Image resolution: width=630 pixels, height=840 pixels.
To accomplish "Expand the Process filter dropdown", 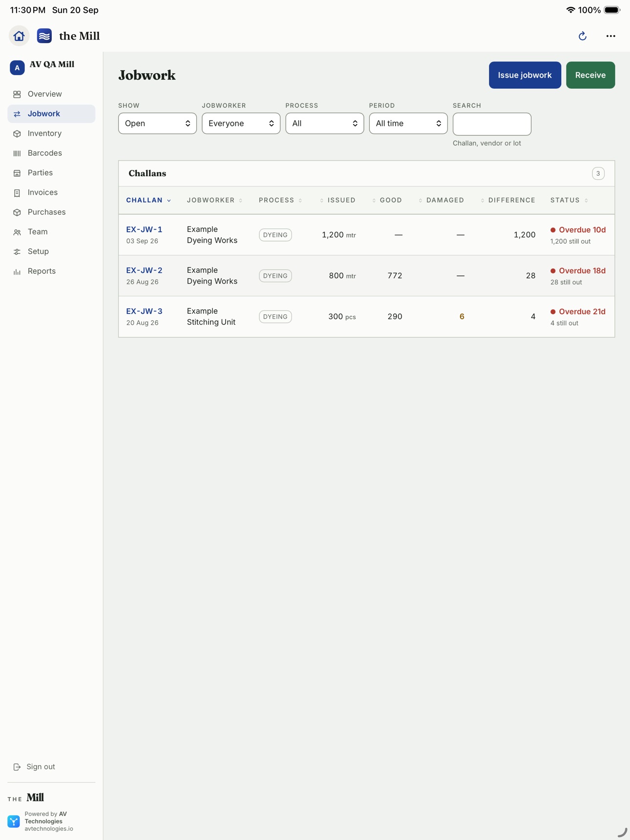I will click(x=325, y=123).
